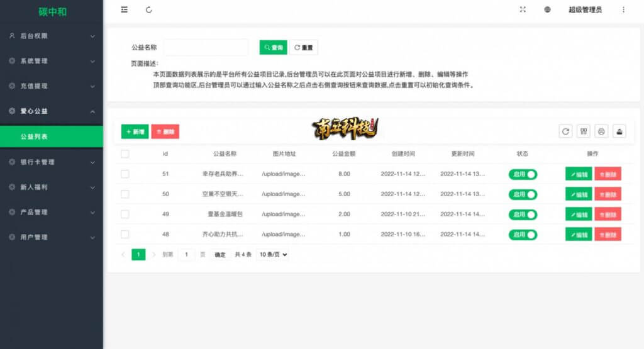Image resolution: width=644 pixels, height=349 pixels.
Task: Click the green 新增 add button
Action: pyautogui.click(x=135, y=131)
